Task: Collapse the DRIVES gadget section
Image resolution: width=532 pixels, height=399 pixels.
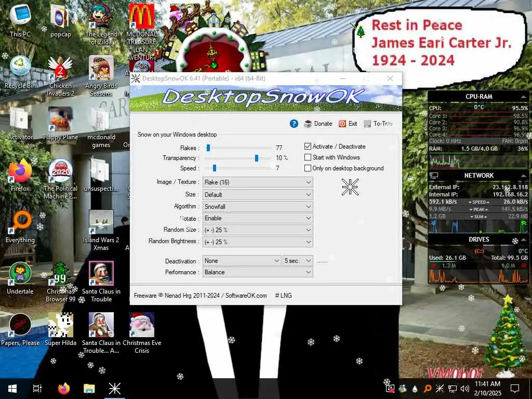Action: pos(523,240)
